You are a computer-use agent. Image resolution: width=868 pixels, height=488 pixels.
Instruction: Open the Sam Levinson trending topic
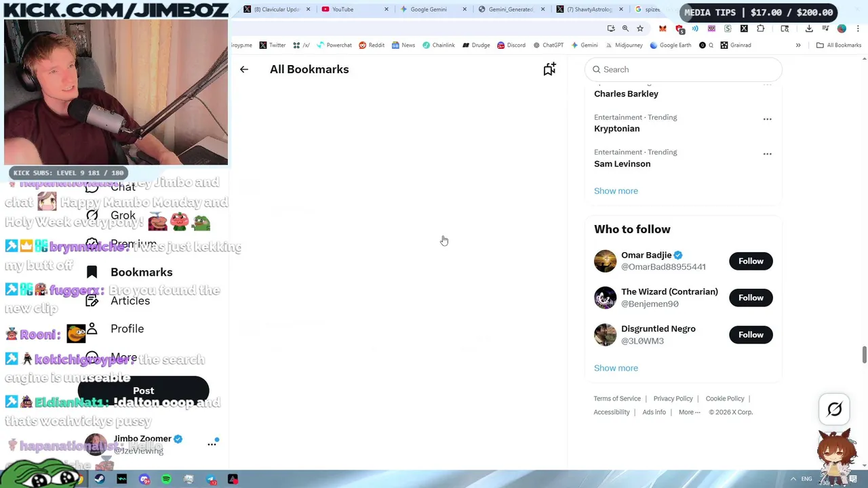click(x=622, y=164)
